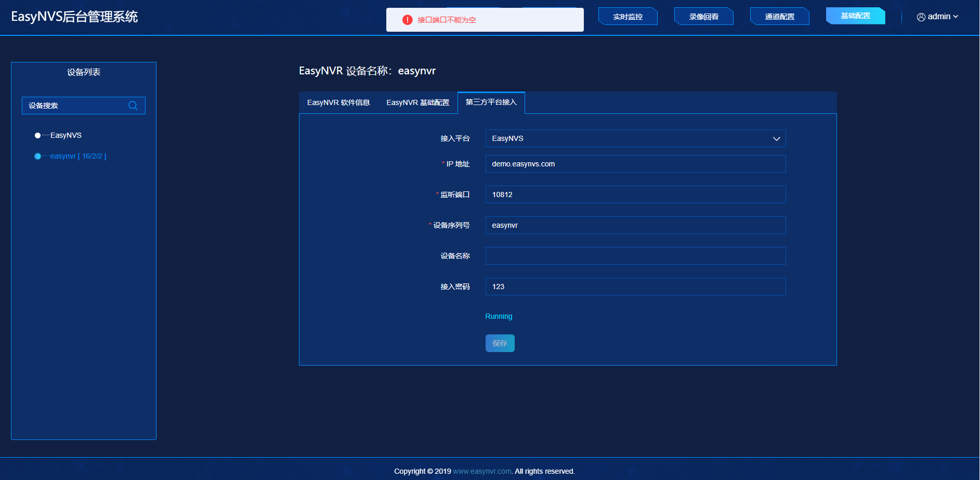Switch to the EasyNVR 基础配置 tab
Image resolution: width=980 pixels, height=480 pixels.
point(417,102)
